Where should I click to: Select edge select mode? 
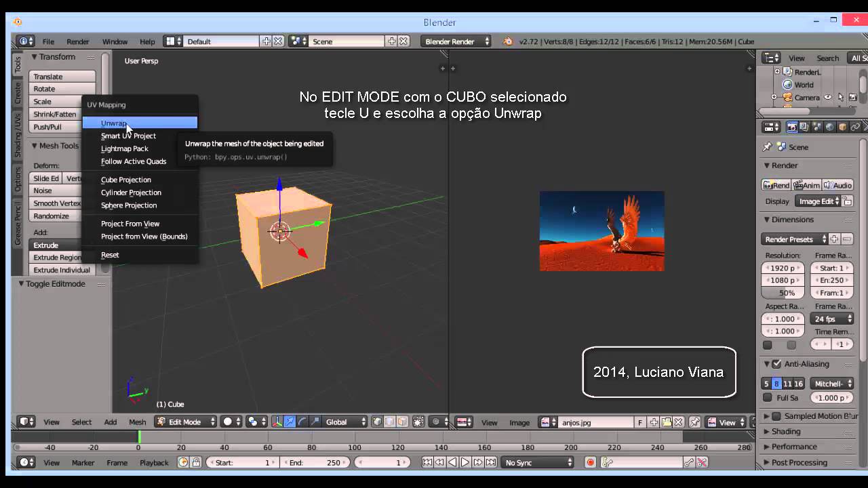click(390, 422)
